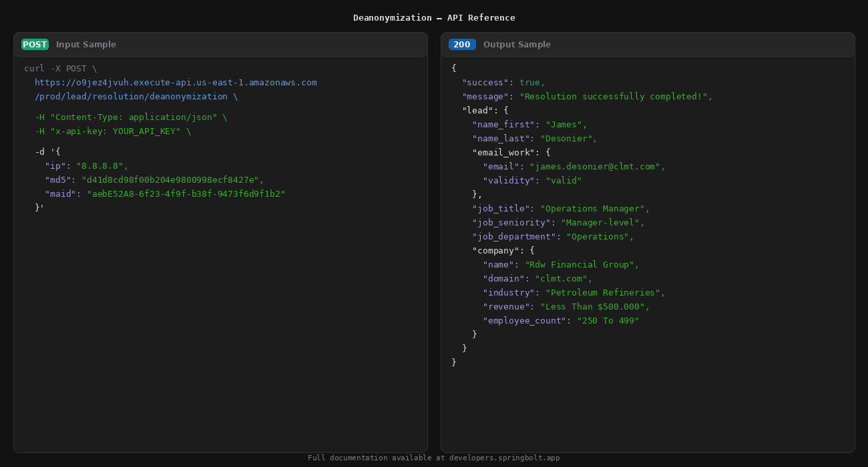This screenshot has height=467, width=868.
Task: Click the green POST method badge
Action: coord(35,45)
